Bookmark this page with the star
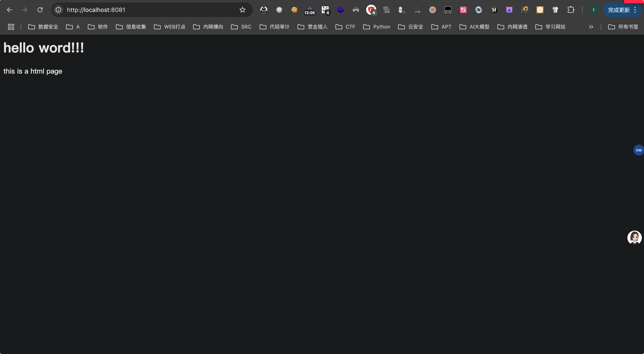 pyautogui.click(x=242, y=10)
